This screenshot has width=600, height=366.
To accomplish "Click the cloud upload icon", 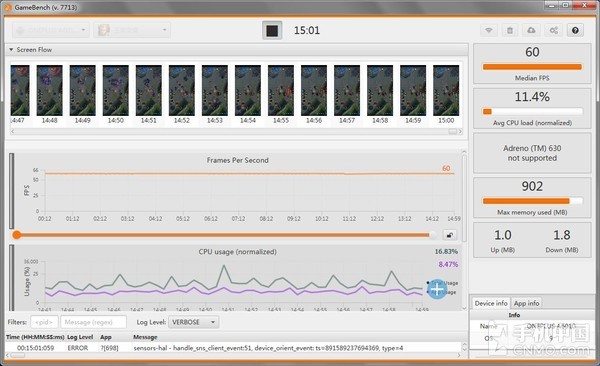I will pos(531,30).
